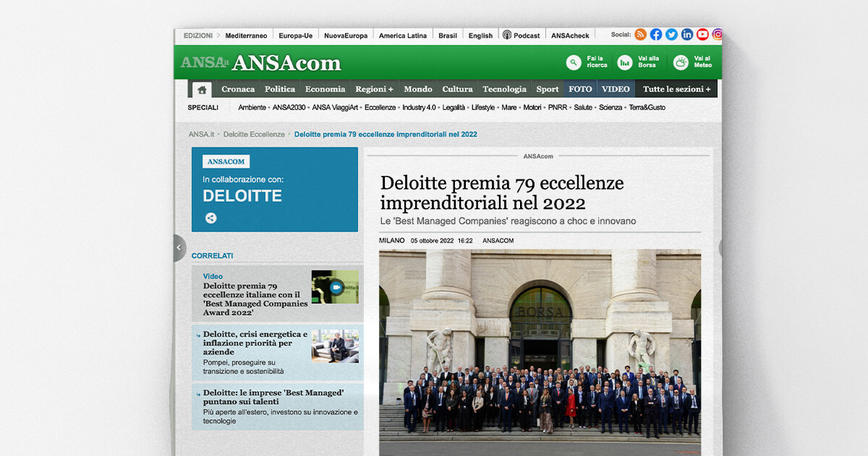Open the Scienza special
This screenshot has height=456, width=868.
(x=610, y=107)
